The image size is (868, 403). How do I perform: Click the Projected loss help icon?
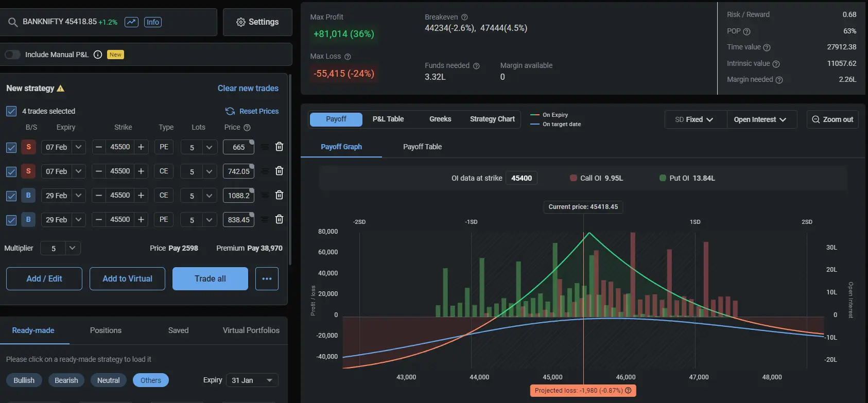pos(628,391)
